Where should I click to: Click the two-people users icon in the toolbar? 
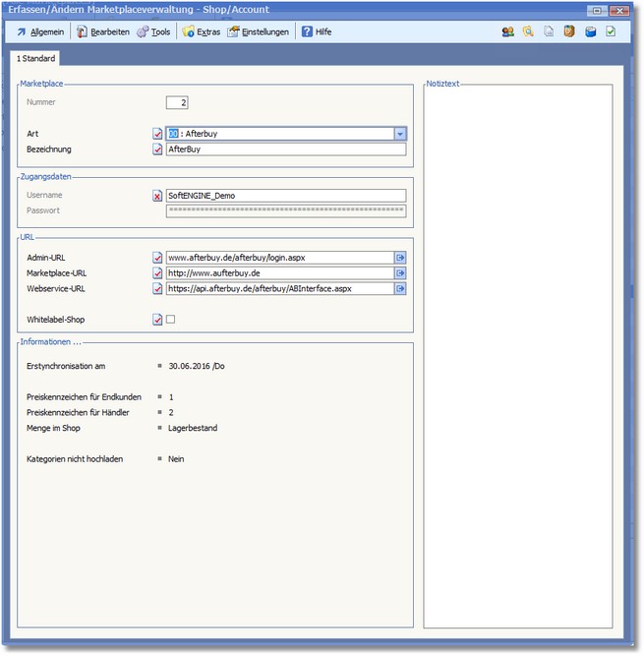(x=508, y=31)
